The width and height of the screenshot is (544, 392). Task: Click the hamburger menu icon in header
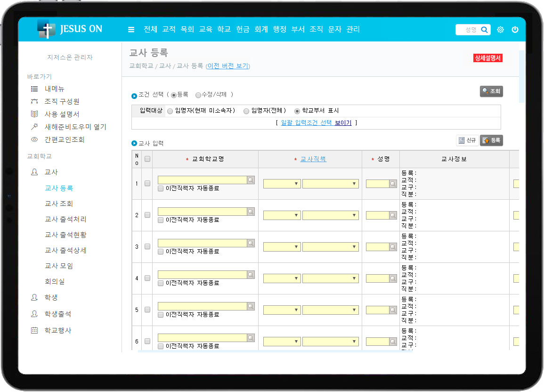point(131,29)
